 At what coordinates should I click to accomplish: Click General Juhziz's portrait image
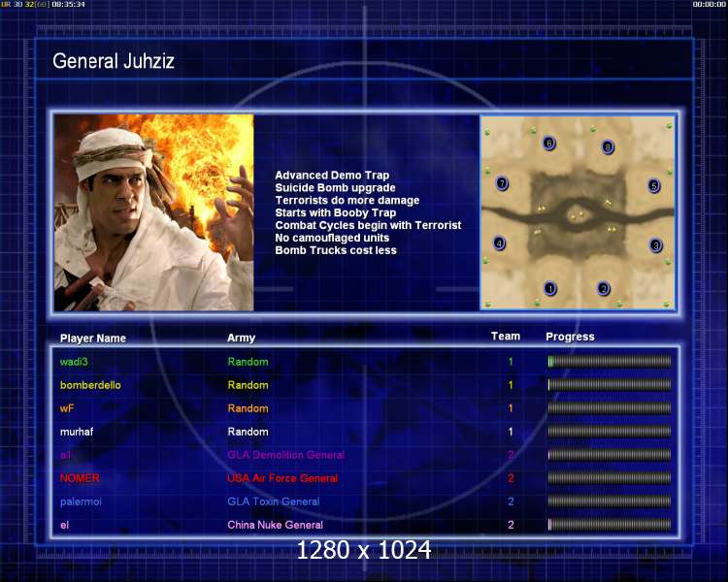(153, 212)
